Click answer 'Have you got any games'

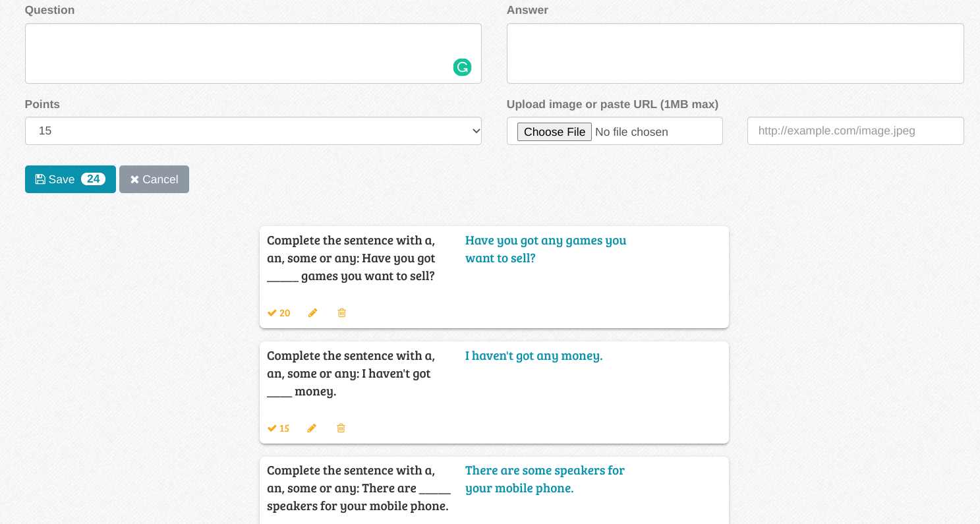[x=545, y=249]
